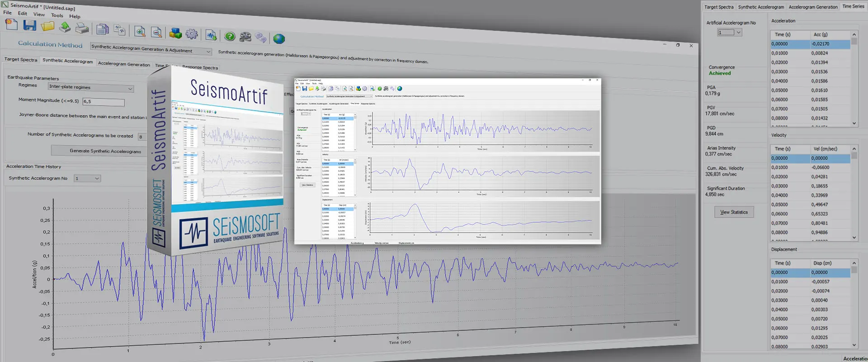Open the Help menu
The image size is (868, 362).
[75, 16]
